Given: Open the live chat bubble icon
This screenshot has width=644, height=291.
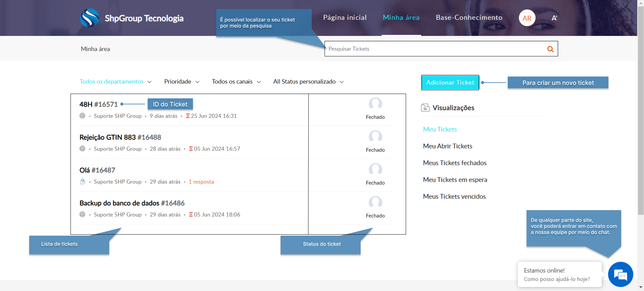Looking at the screenshot, I should click(621, 275).
